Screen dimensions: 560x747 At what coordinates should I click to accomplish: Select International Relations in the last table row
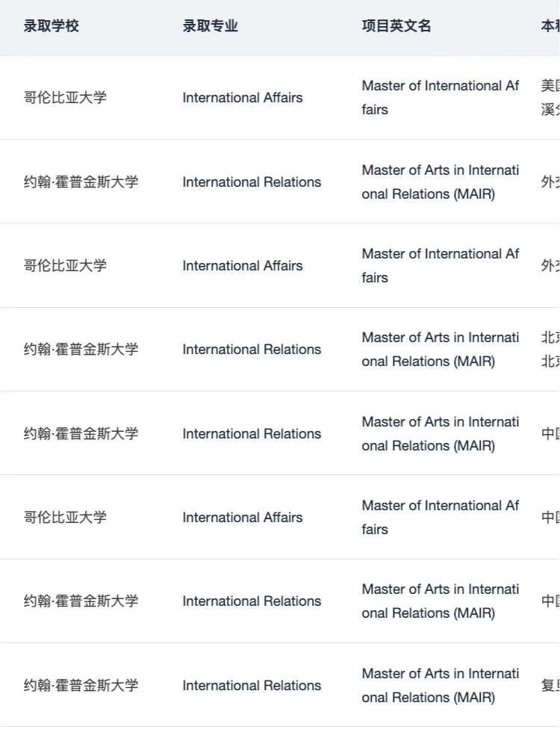[x=252, y=685]
